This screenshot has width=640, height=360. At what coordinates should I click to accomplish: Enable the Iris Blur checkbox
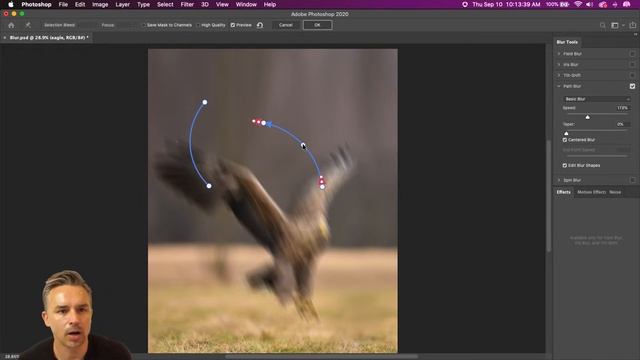[632, 64]
